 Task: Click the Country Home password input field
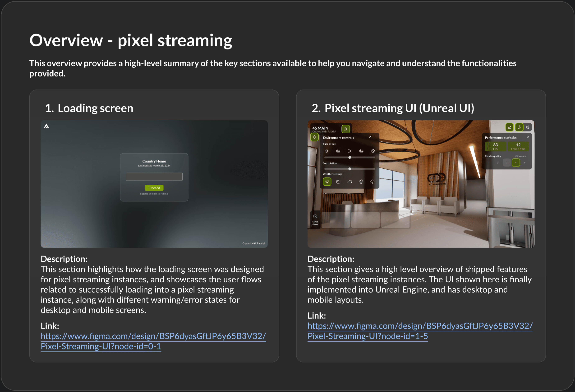point(154,177)
